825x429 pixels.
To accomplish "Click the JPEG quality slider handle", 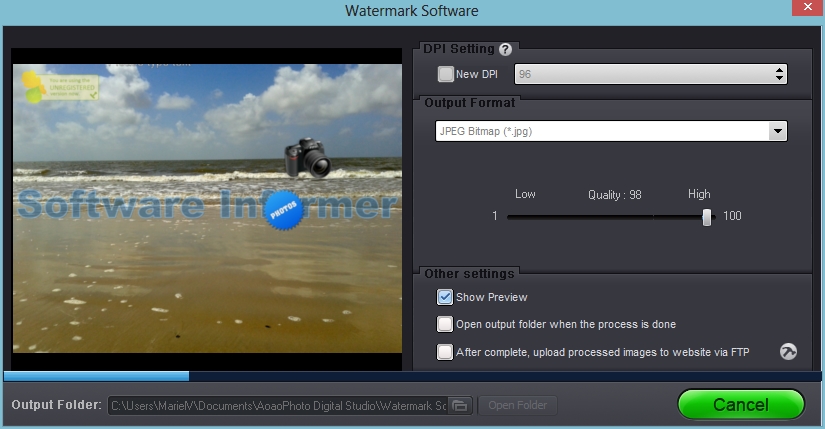I will (x=707, y=217).
